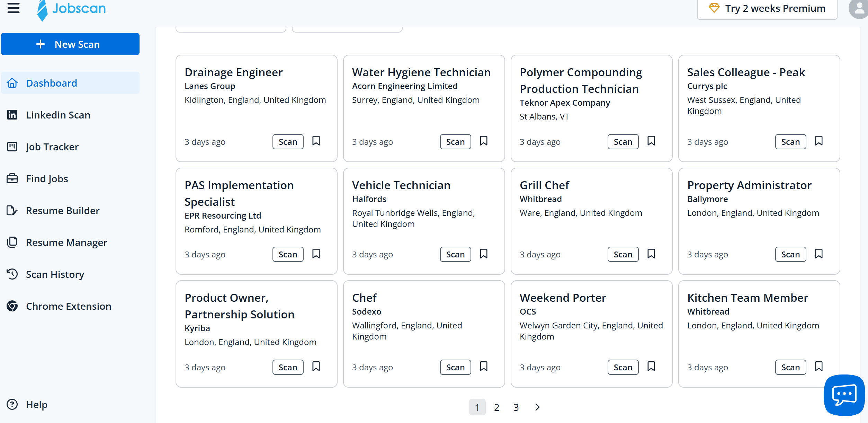Open the live chat widget

pos(844,395)
